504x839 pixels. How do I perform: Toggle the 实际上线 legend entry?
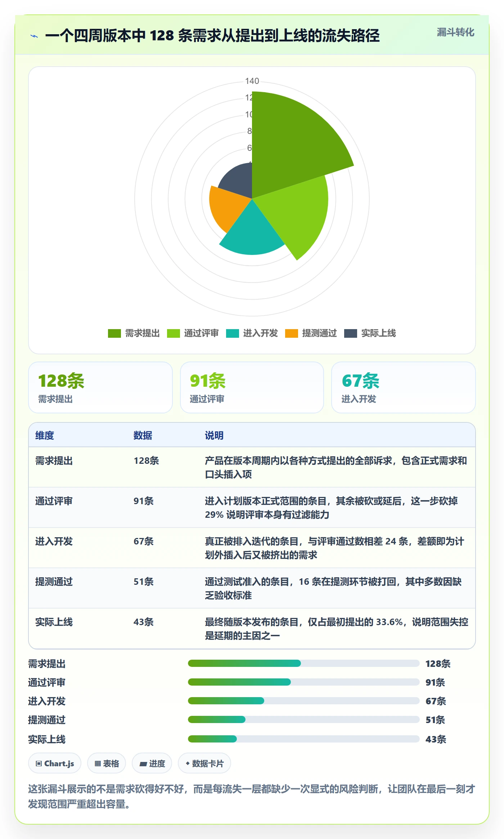click(x=370, y=333)
